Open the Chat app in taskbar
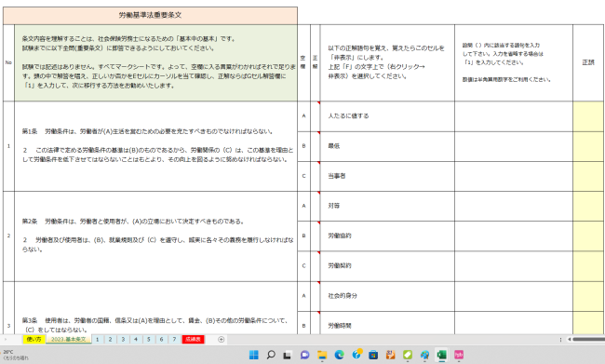The height and width of the screenshot is (364, 605). point(304,355)
